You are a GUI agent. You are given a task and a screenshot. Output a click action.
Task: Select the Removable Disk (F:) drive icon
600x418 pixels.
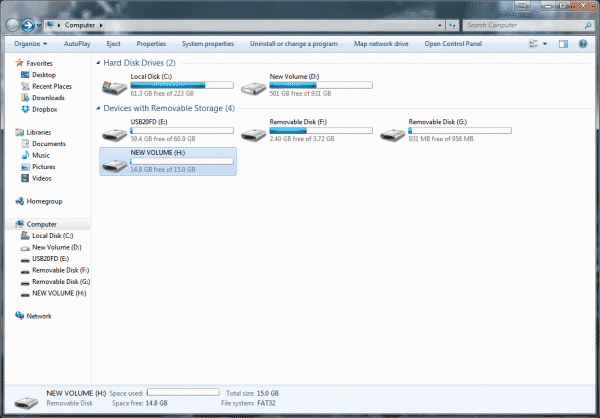pyautogui.click(x=253, y=134)
